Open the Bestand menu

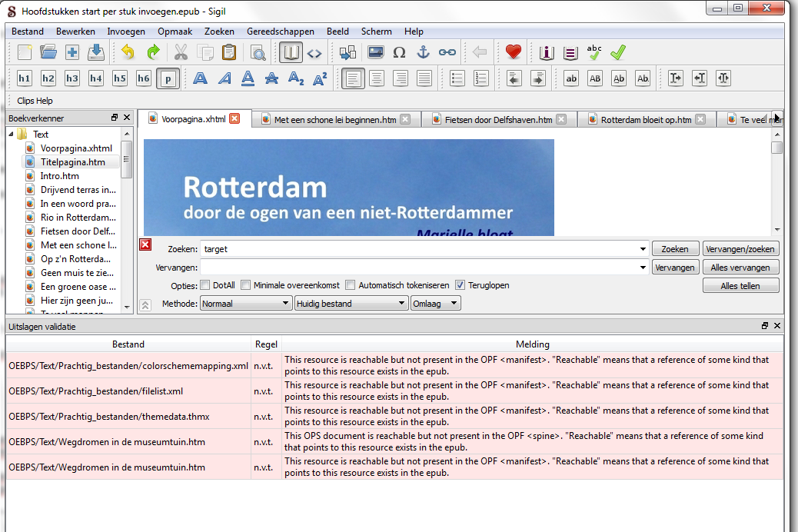click(28, 31)
